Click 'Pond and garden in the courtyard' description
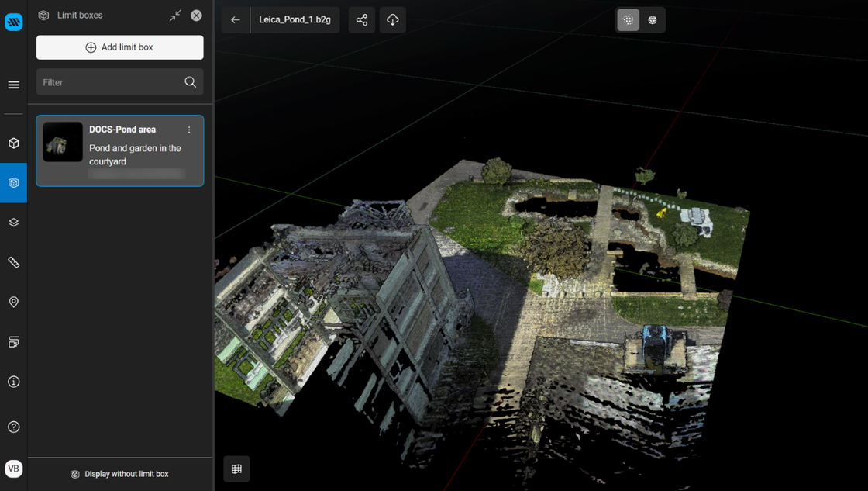 (x=135, y=155)
